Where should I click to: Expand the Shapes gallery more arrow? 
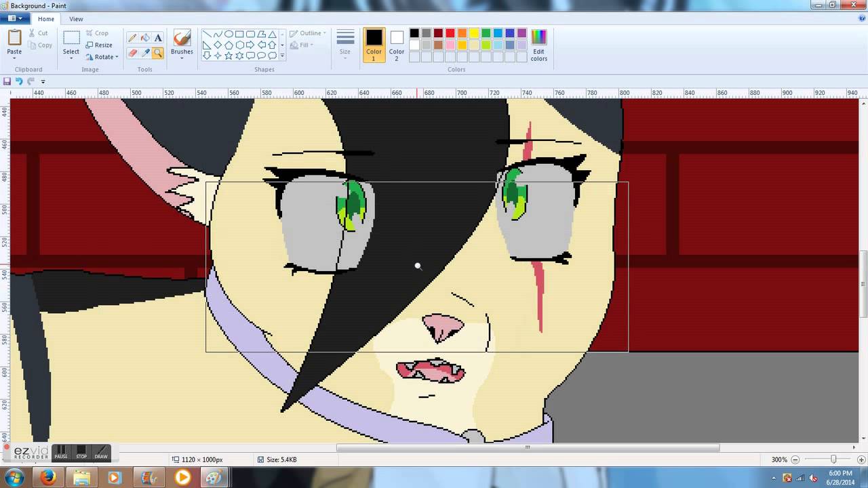point(282,56)
